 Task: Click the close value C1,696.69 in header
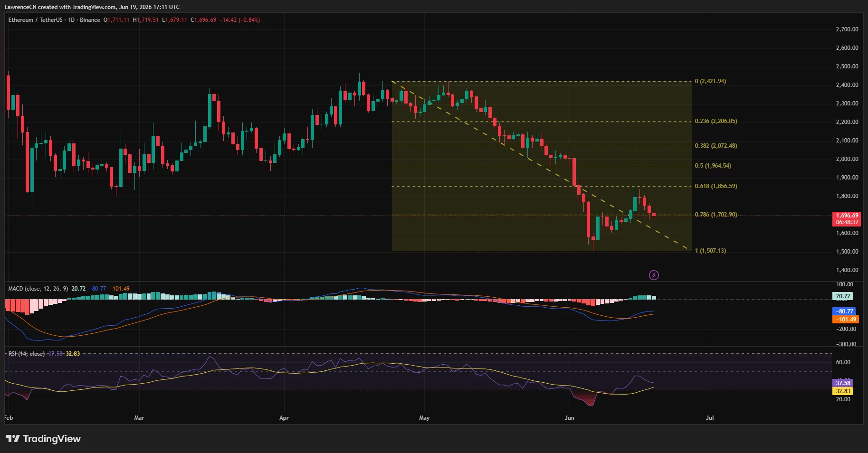(203, 20)
